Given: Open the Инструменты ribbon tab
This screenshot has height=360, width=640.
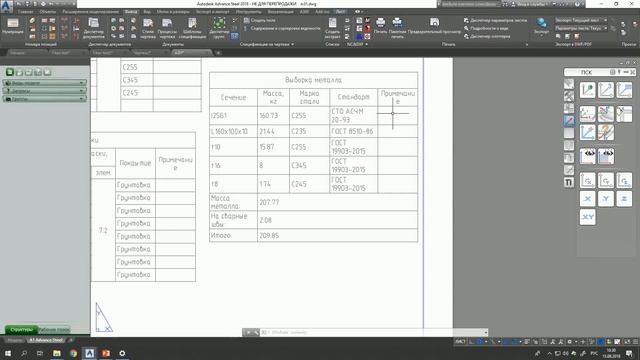Looking at the screenshot, I should click(248, 12).
